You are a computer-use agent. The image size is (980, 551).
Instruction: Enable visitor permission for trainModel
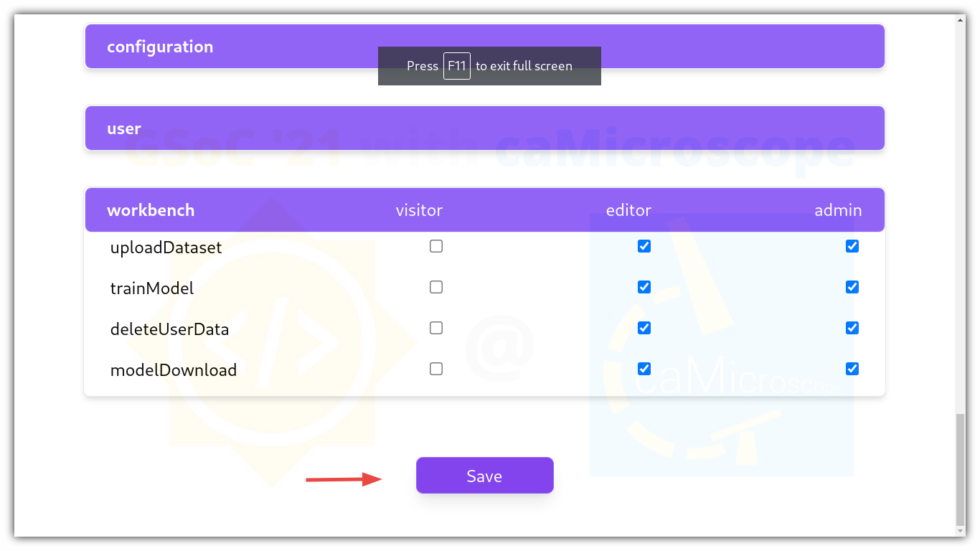click(436, 287)
